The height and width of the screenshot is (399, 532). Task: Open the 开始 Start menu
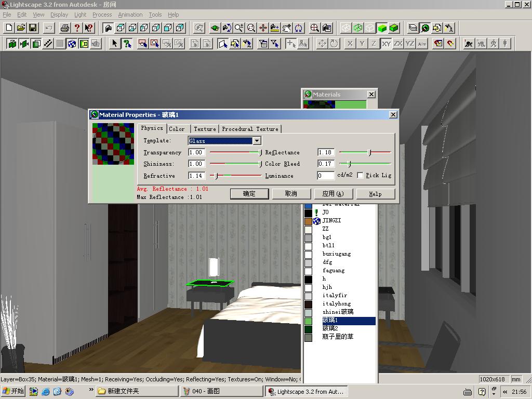coord(14,391)
